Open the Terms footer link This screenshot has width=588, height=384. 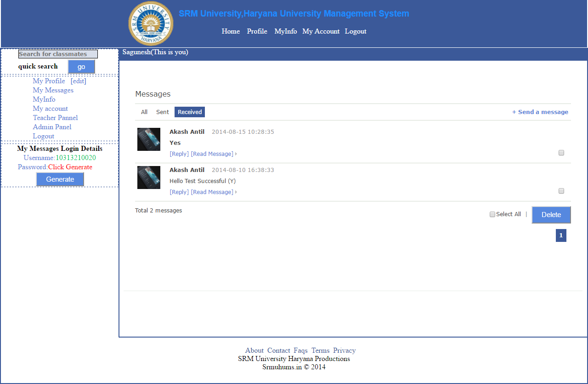pos(321,350)
